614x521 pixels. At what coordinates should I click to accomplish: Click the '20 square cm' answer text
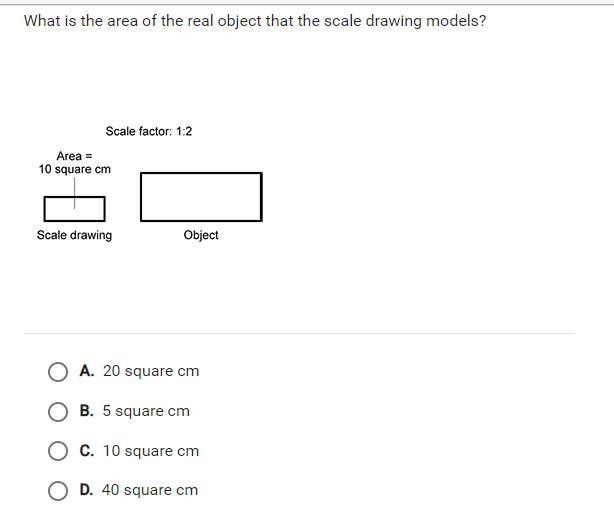pyautogui.click(x=151, y=371)
